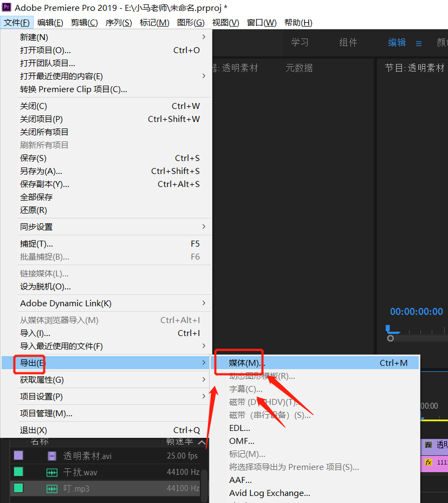The width and height of the screenshot is (448, 503).
Task: Switch to 组件 workspace tab
Action: click(x=348, y=42)
